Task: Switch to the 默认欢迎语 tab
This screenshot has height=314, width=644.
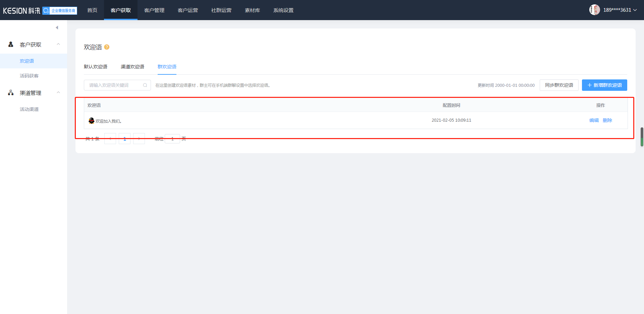Action: pyautogui.click(x=96, y=67)
